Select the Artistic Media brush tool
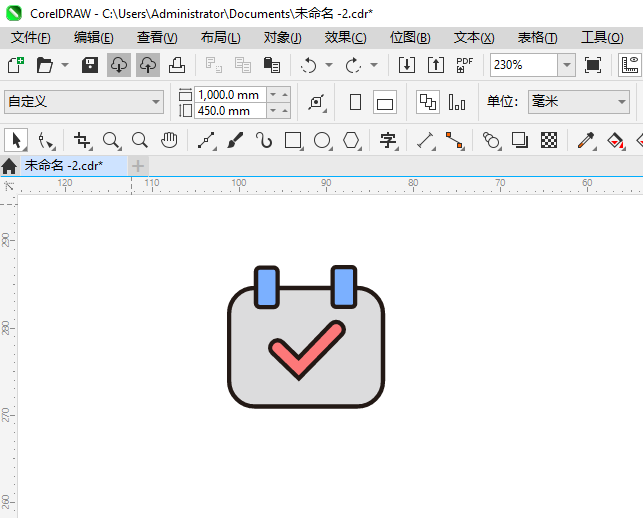Screen dimensions: 643x518 pyautogui.click(x=235, y=140)
